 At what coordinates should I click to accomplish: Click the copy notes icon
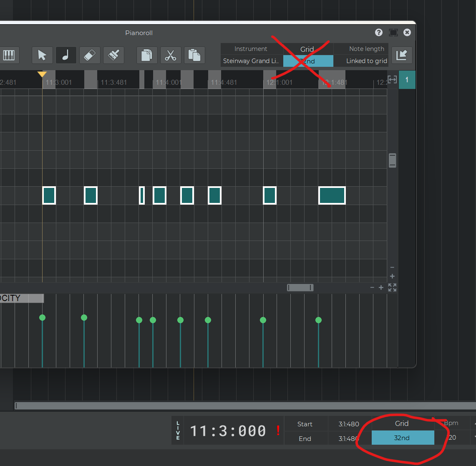(x=147, y=55)
